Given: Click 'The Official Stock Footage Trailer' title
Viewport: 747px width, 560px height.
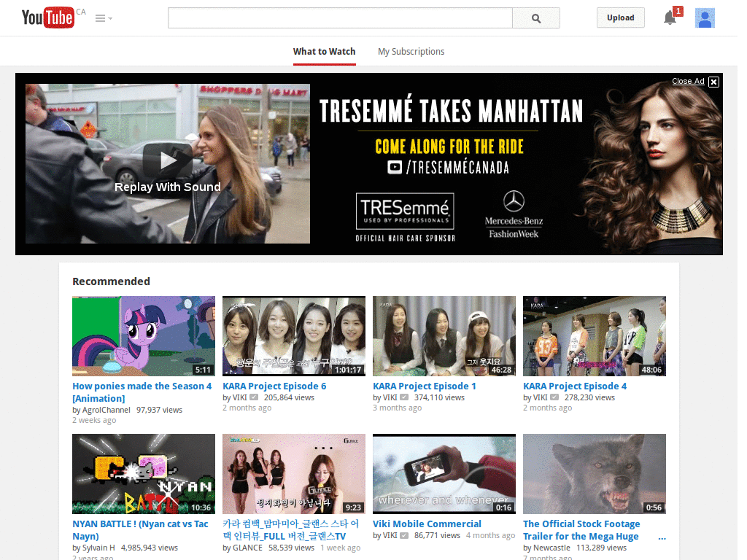Looking at the screenshot, I should 581,529.
